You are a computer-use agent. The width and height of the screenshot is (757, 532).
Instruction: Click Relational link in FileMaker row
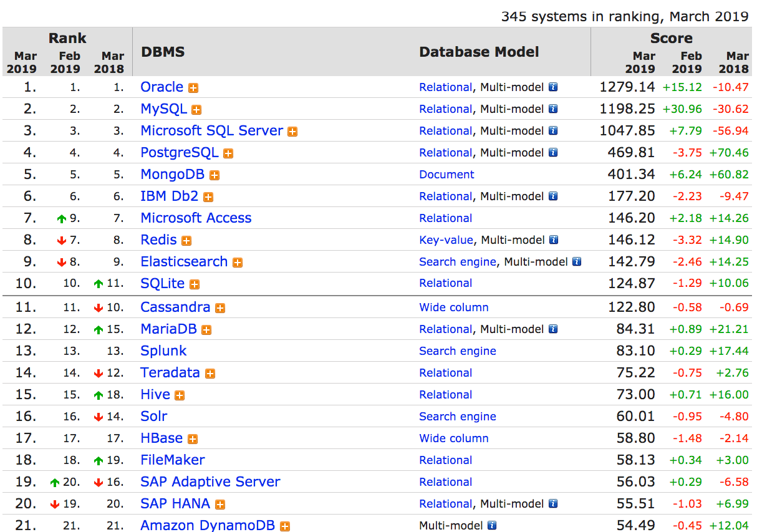tap(446, 460)
